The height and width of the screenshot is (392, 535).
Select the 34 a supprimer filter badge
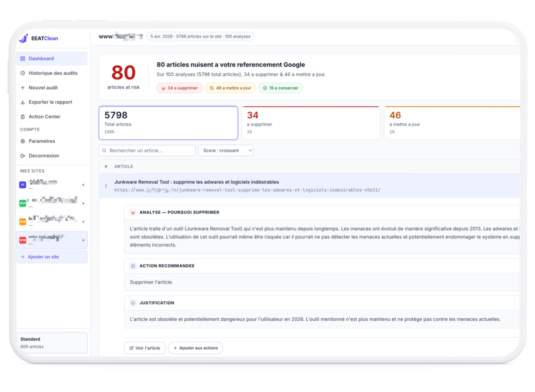pos(179,88)
